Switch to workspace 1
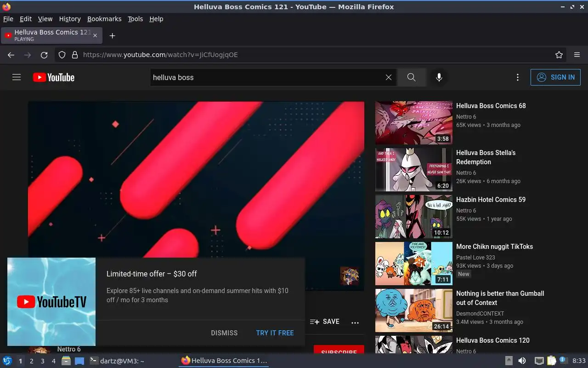The height and width of the screenshot is (368, 588). [x=20, y=361]
